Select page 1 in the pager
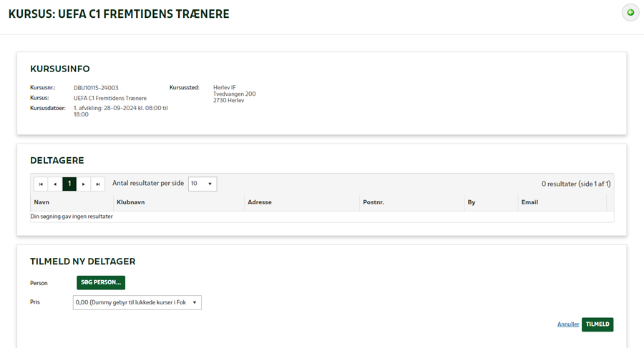This screenshot has height=348, width=644. [x=69, y=184]
